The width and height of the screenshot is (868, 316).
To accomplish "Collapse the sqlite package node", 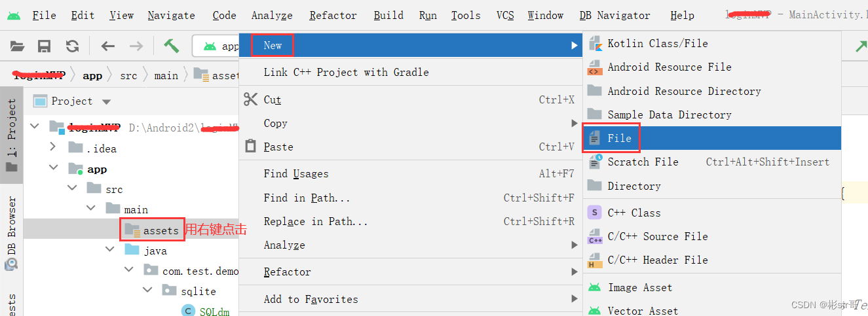I will (147, 291).
